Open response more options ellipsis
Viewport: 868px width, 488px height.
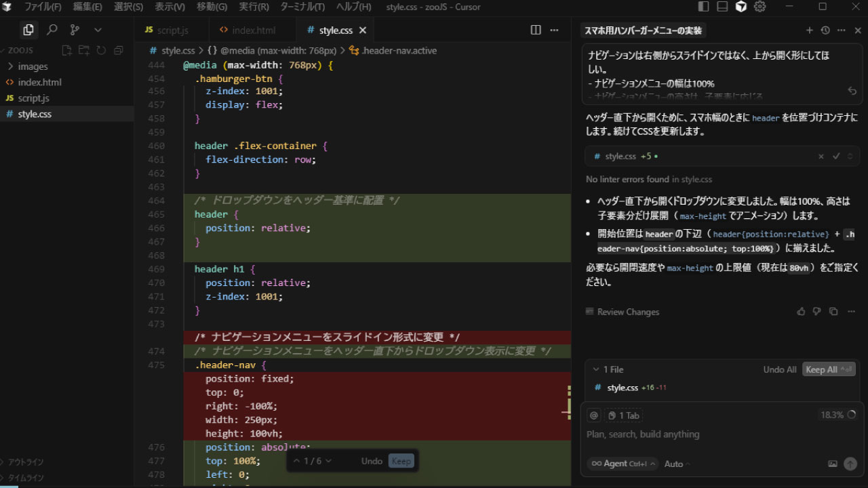click(852, 312)
